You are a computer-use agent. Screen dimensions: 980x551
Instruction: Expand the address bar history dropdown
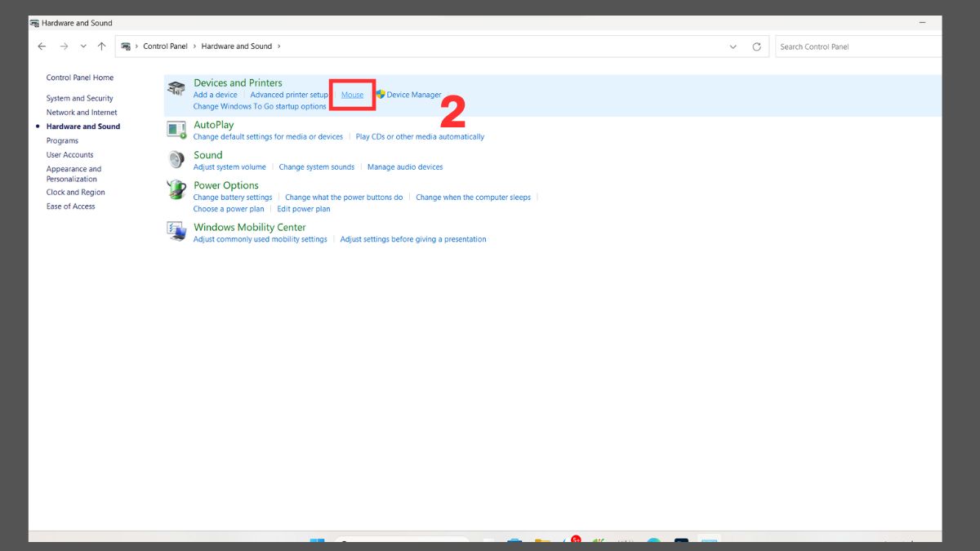point(733,47)
